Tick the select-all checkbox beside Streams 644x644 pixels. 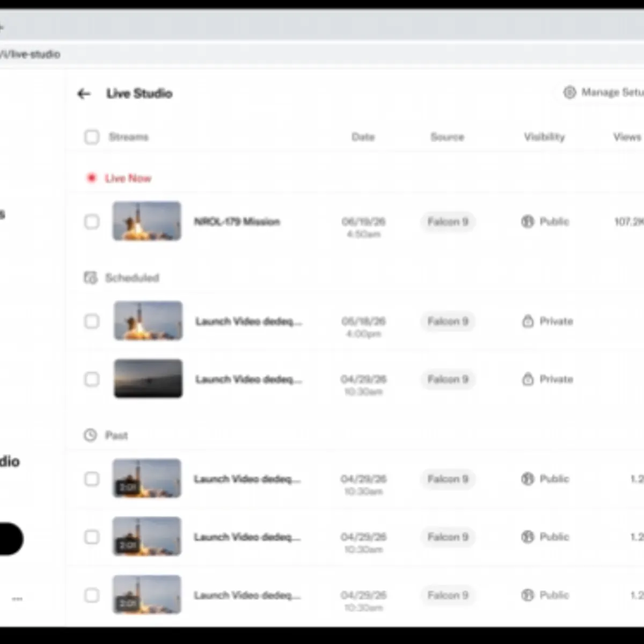pos(92,137)
